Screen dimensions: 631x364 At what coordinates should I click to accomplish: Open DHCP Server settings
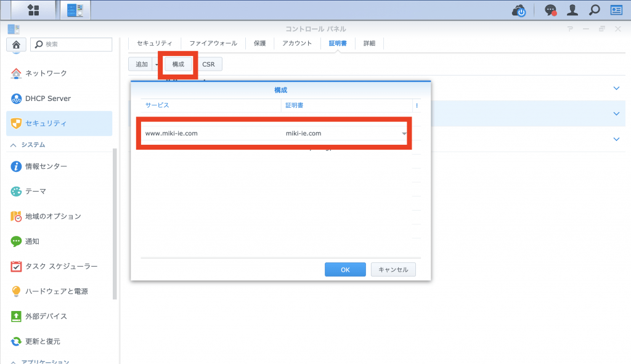[x=47, y=99]
